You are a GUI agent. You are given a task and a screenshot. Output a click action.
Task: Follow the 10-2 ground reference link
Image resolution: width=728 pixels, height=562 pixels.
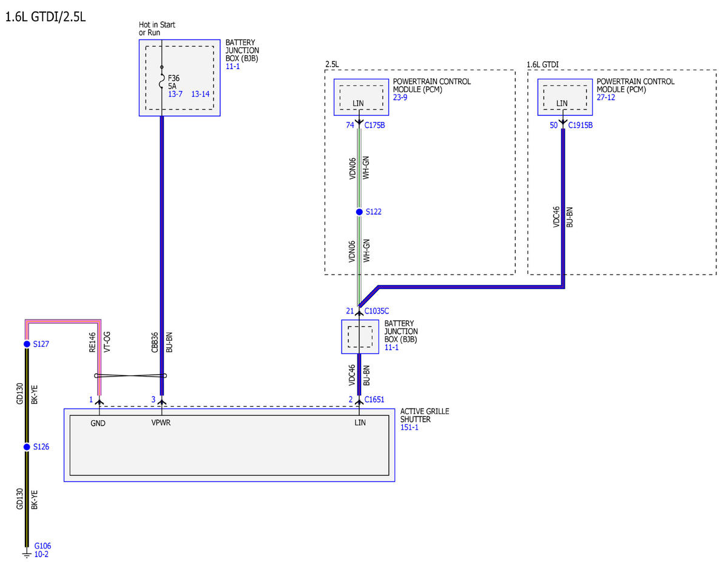coord(42,554)
